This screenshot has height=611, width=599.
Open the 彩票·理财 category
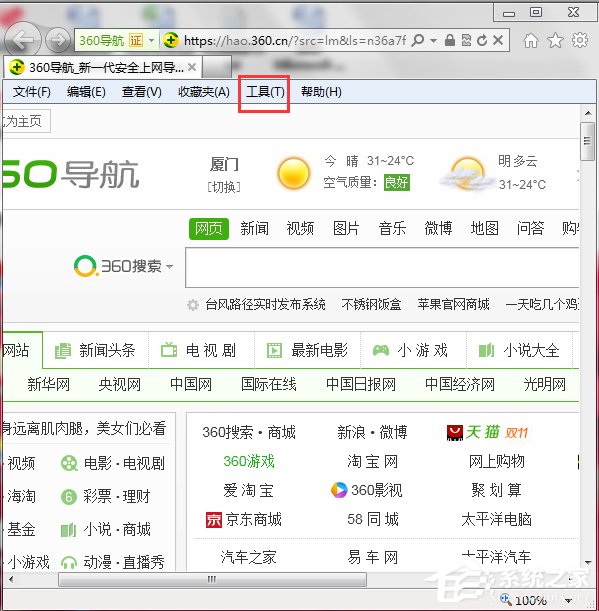pos(106,496)
